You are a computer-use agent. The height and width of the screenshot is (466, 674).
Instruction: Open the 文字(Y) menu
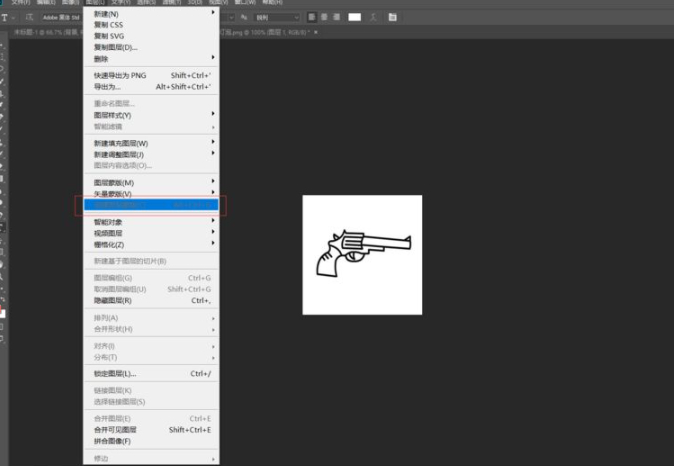pyautogui.click(x=121, y=2)
